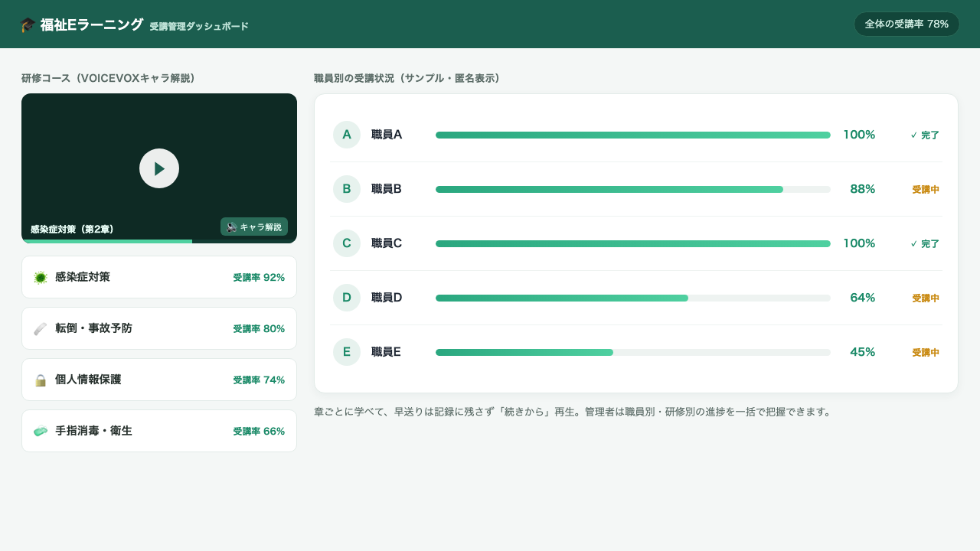Viewport: 980px width, 551px height.
Task: Click the video progress bar under 感染症対策（第2章）
Action: (x=159, y=241)
